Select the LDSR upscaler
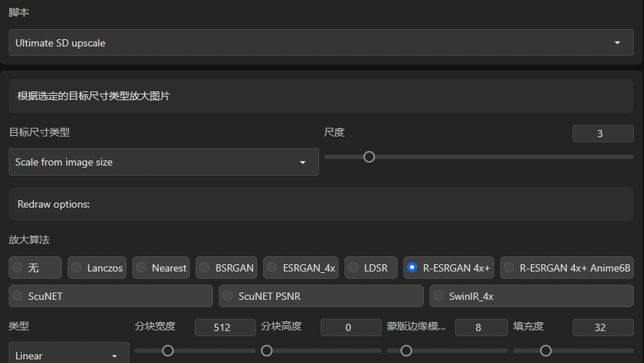Image resolution: width=644 pixels, height=363 pixels. [371, 268]
